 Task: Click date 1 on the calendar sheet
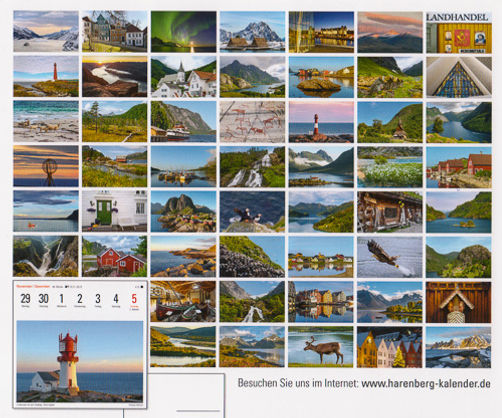tap(62, 298)
